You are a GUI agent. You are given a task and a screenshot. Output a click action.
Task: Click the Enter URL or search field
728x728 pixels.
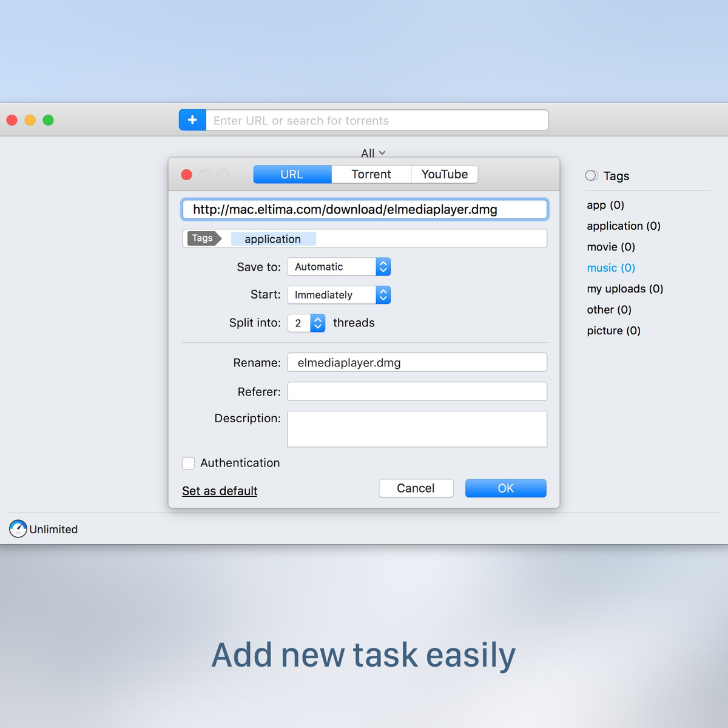click(376, 120)
